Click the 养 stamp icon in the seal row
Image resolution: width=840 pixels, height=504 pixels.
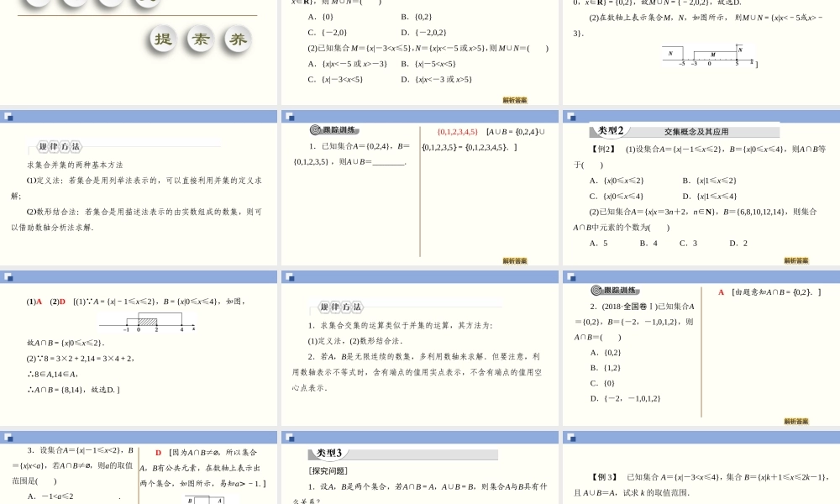pos(236,38)
